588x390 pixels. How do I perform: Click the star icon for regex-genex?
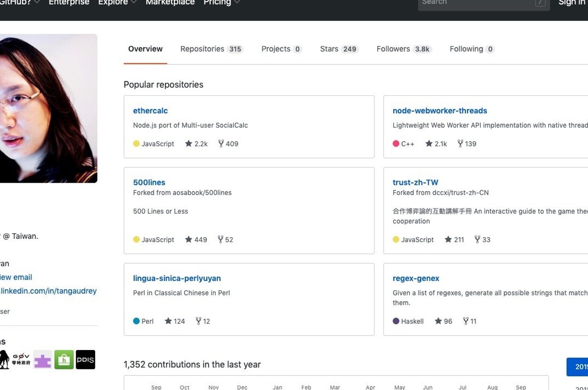click(x=438, y=321)
